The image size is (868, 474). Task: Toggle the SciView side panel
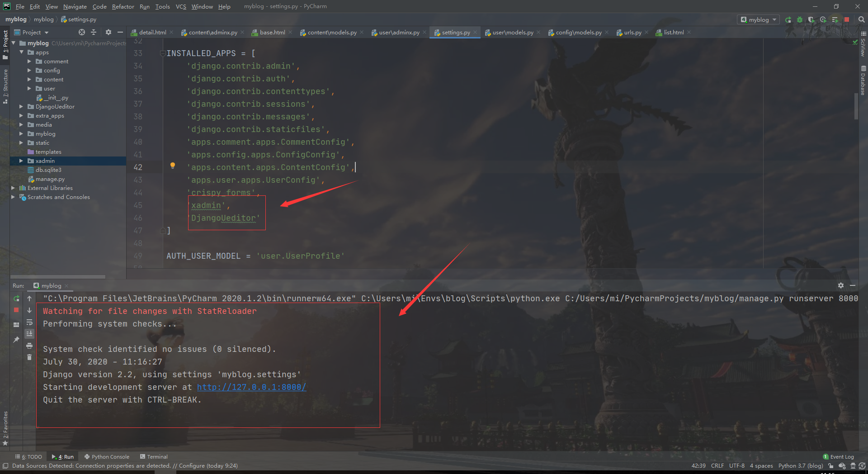pyautogui.click(x=863, y=44)
